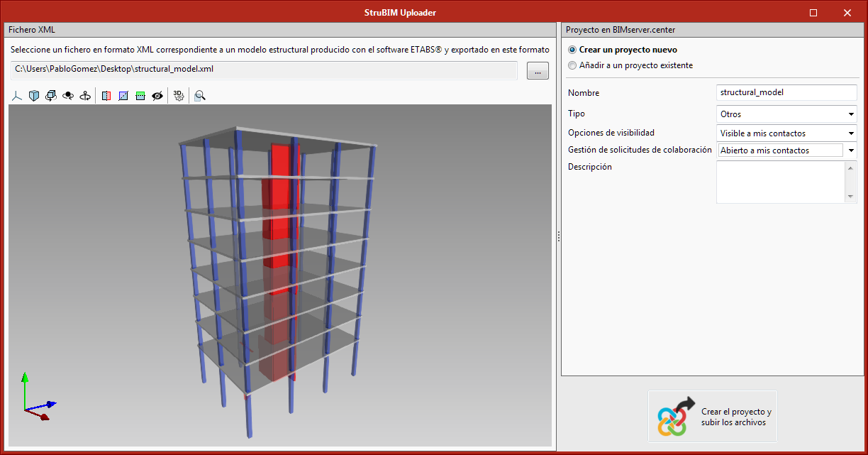
Task: Click the Descripción scrollbar down arrow
Action: (x=851, y=197)
